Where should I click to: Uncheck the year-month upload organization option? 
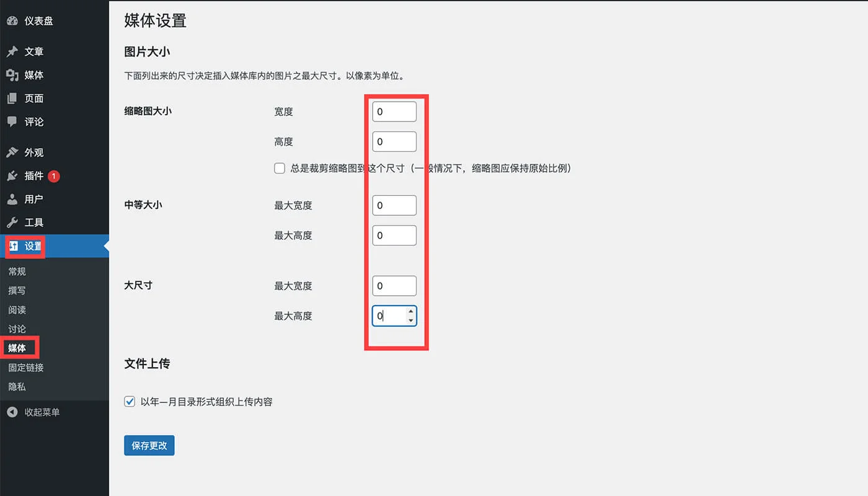(x=129, y=402)
